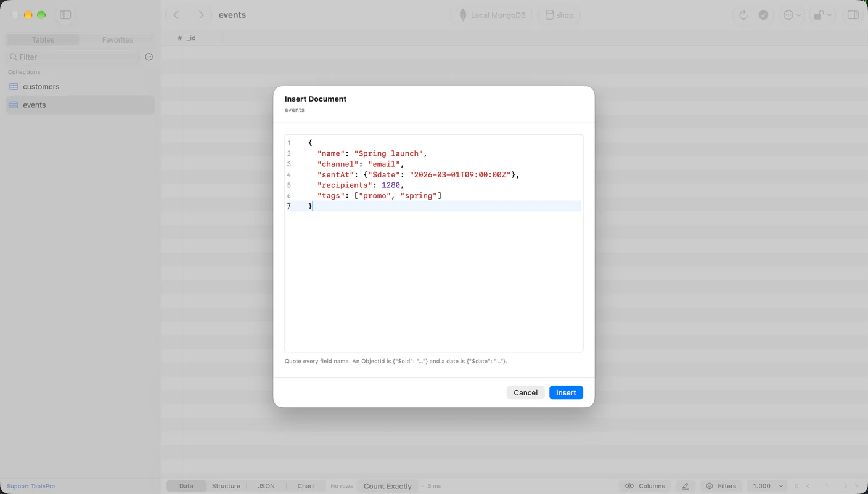Image resolution: width=868 pixels, height=494 pixels.
Task: Switch to the Favorites sidebar tab
Action: click(117, 39)
